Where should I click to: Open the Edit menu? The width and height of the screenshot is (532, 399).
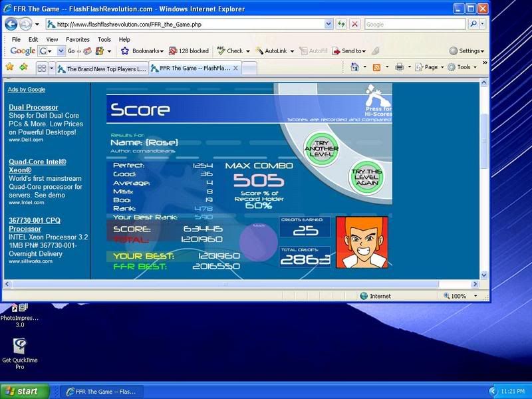33,39
